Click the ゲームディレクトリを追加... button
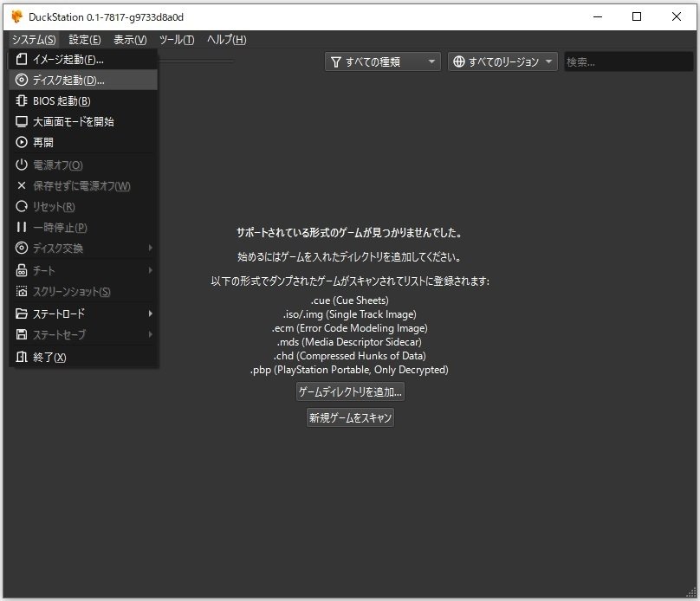This screenshot has height=601, width=700. (351, 391)
